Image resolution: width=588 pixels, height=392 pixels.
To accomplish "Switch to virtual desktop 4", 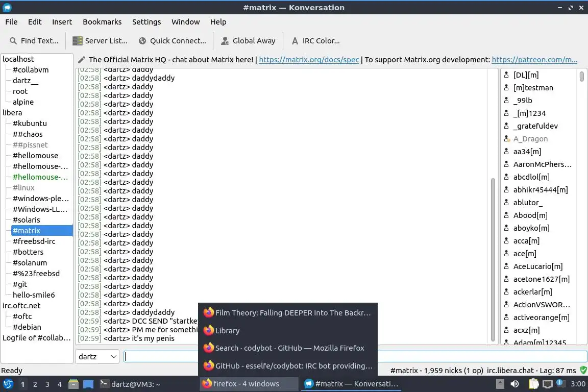I will coord(60,384).
